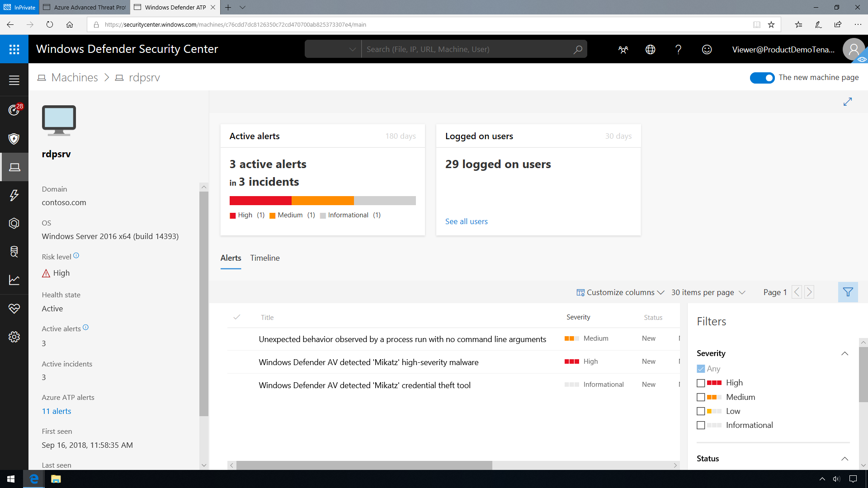Screen dimensions: 868x488
Task: Switch to the Timeline tab
Action: click(x=264, y=258)
